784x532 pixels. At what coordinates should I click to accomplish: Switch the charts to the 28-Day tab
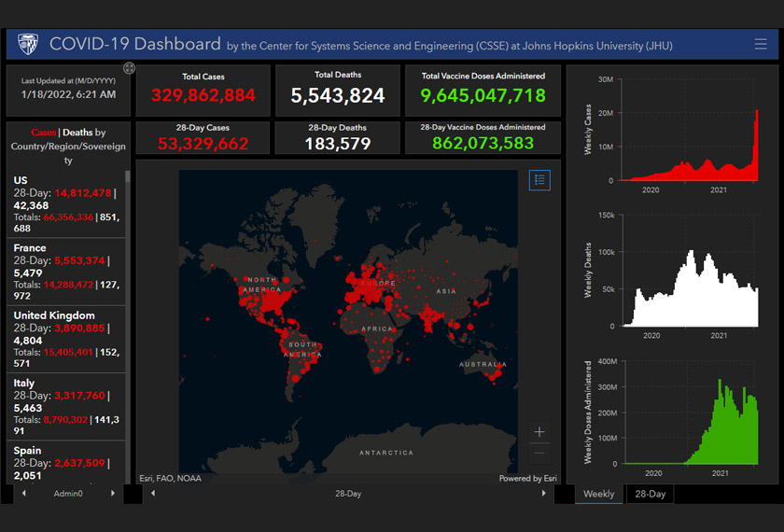click(651, 494)
